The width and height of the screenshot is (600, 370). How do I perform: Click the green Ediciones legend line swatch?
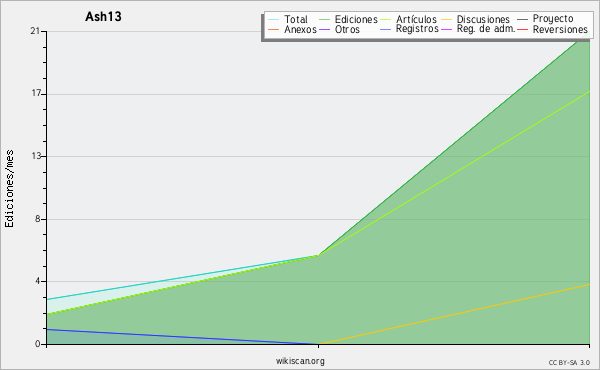point(324,19)
